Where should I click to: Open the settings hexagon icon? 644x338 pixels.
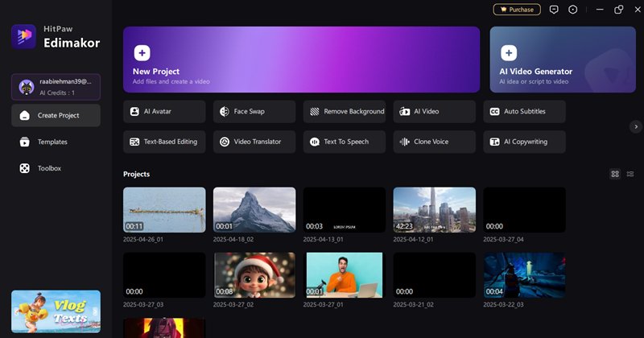tap(573, 10)
